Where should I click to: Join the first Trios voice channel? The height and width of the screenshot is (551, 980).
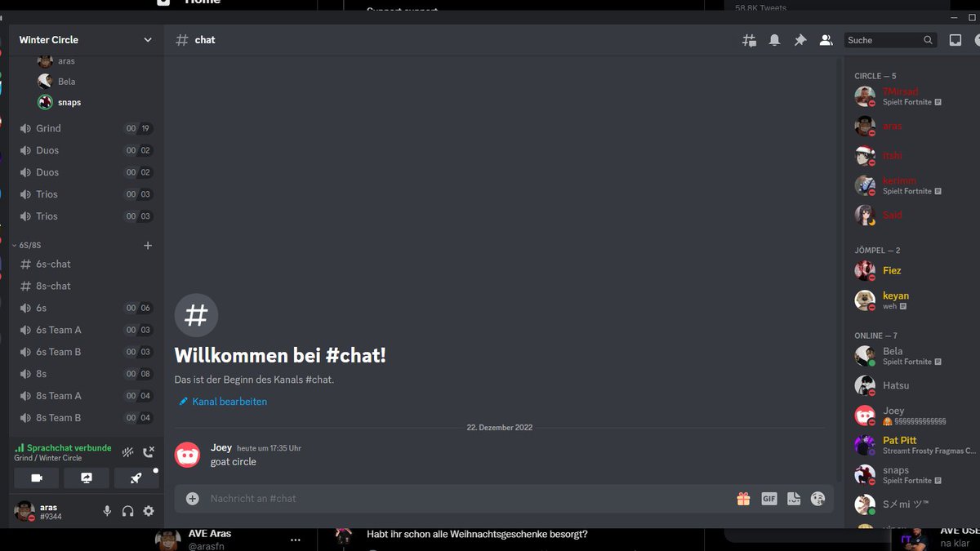(x=85, y=194)
